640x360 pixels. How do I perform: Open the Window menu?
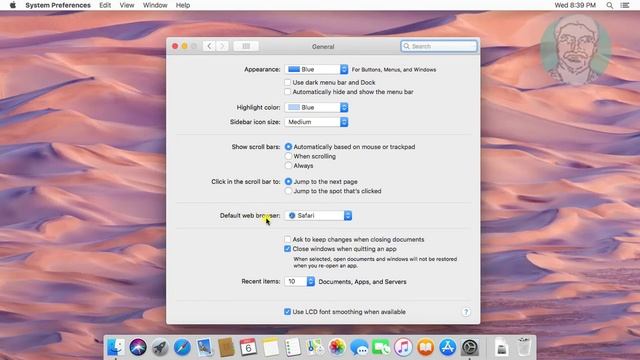tap(155, 5)
